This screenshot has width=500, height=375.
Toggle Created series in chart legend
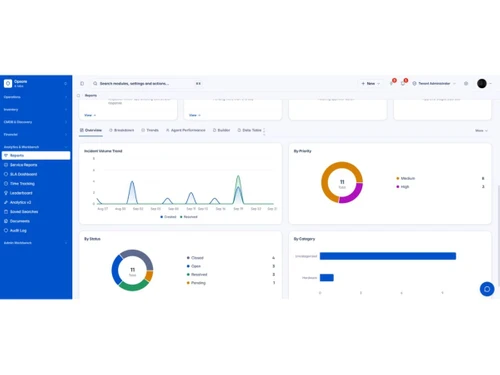[168, 217]
